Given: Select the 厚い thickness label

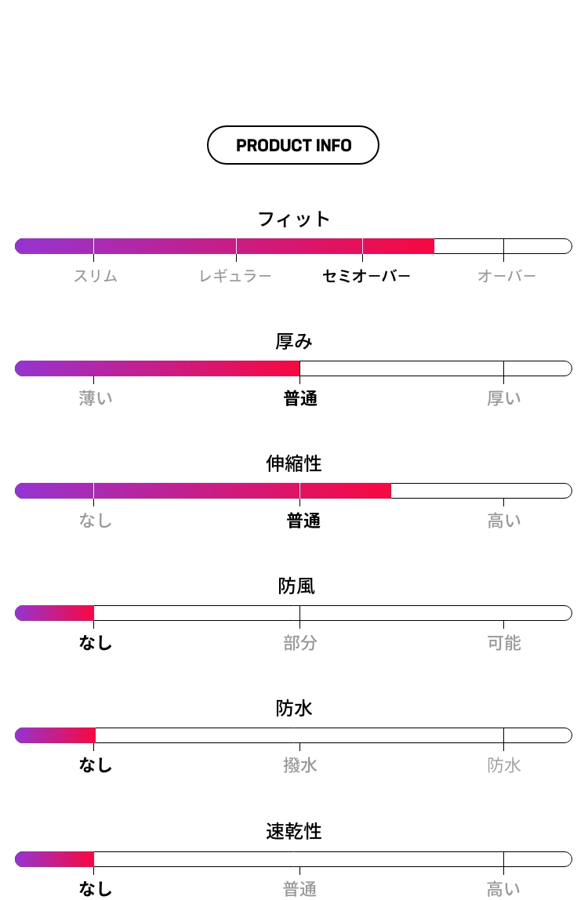Looking at the screenshot, I should [x=504, y=398].
